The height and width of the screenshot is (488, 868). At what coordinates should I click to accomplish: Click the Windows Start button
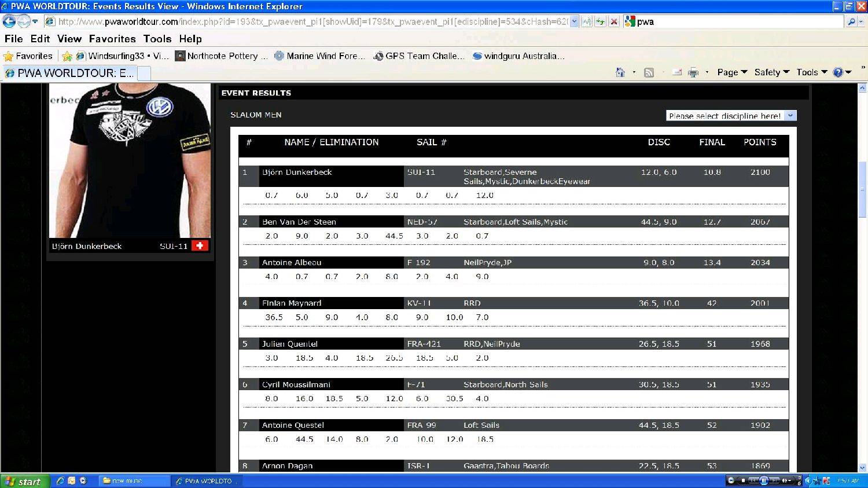coord(23,481)
